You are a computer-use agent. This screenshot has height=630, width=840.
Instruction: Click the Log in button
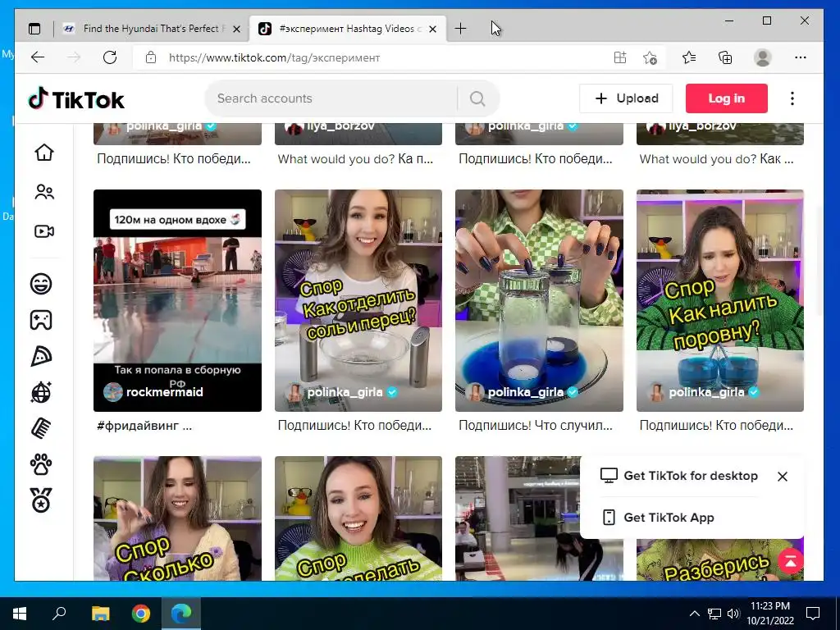tap(727, 98)
